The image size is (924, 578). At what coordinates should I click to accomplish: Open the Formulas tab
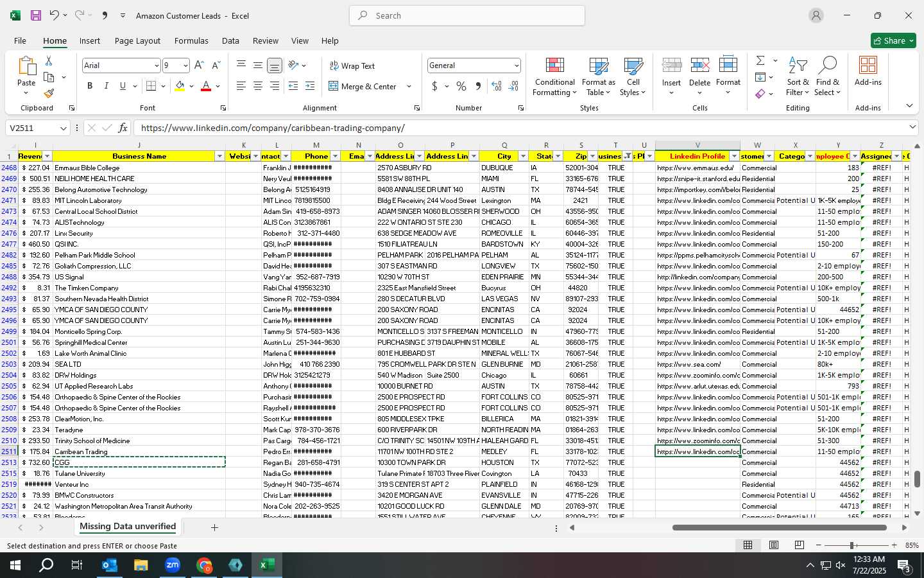pyautogui.click(x=191, y=40)
